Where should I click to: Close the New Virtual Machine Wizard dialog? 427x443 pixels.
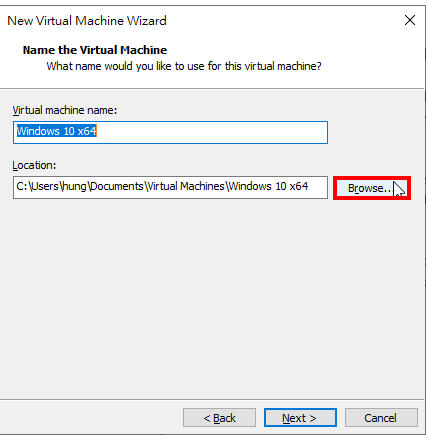click(x=410, y=20)
